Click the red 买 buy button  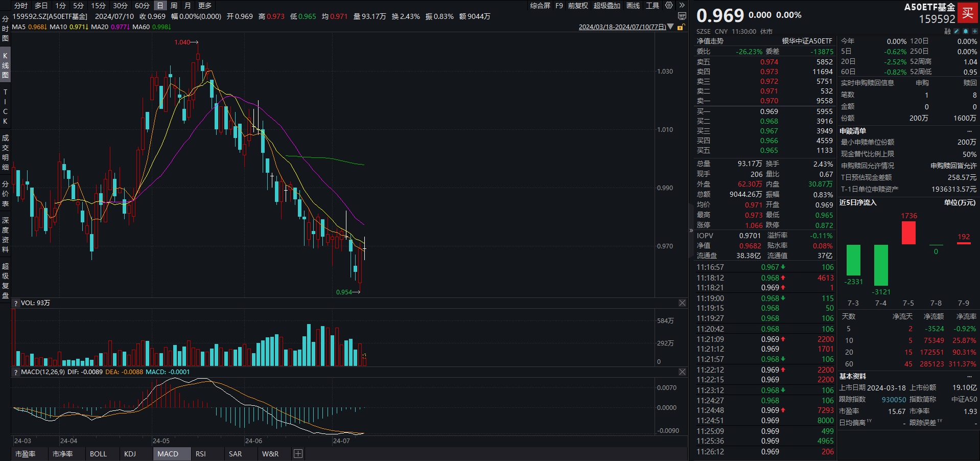967,13
